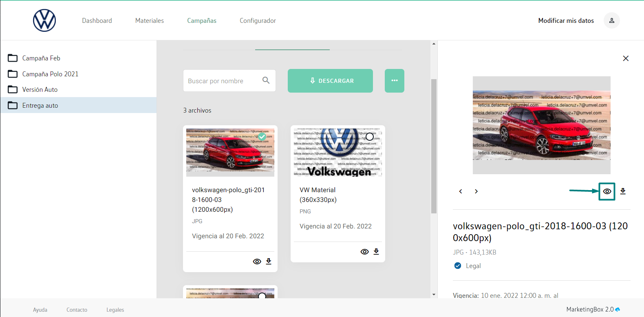Click 'Vigencia al 20 Feb. 2022' on VW Material card
This screenshot has width=644, height=317.
click(335, 226)
